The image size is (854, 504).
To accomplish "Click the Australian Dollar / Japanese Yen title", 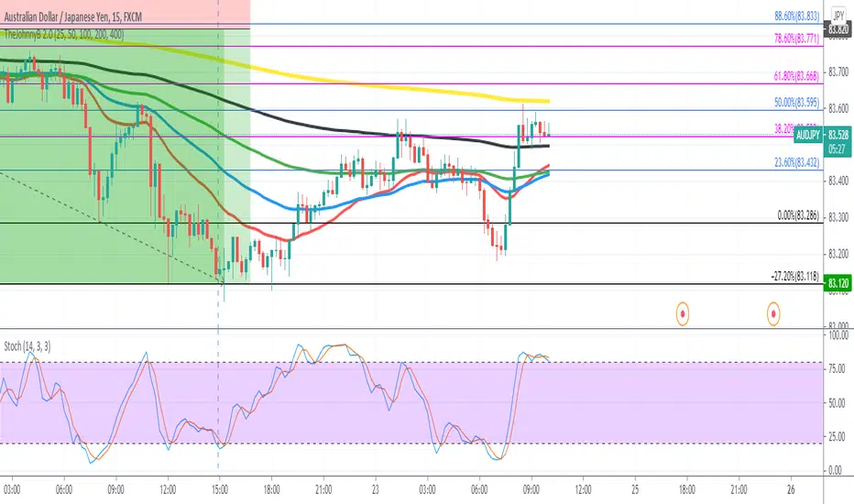I will (x=73, y=16).
